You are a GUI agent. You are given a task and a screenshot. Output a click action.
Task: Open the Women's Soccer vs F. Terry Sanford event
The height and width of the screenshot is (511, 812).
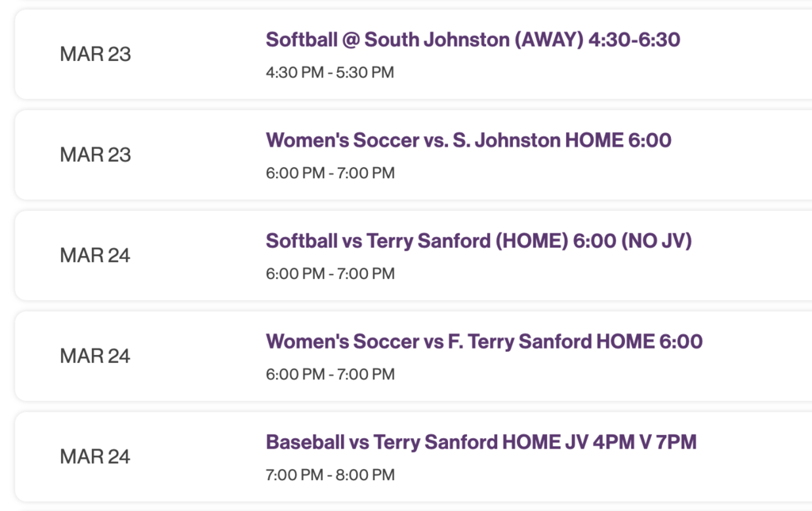pyautogui.click(x=485, y=341)
